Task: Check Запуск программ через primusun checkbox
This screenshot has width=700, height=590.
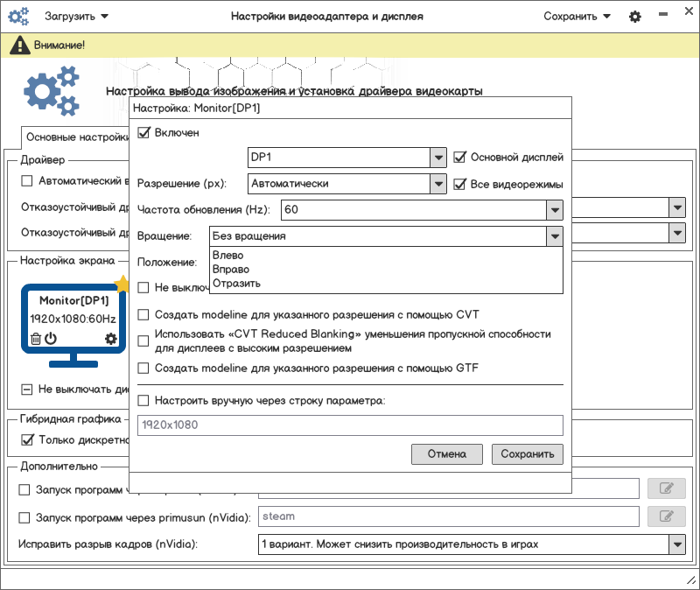Action: (x=24, y=517)
